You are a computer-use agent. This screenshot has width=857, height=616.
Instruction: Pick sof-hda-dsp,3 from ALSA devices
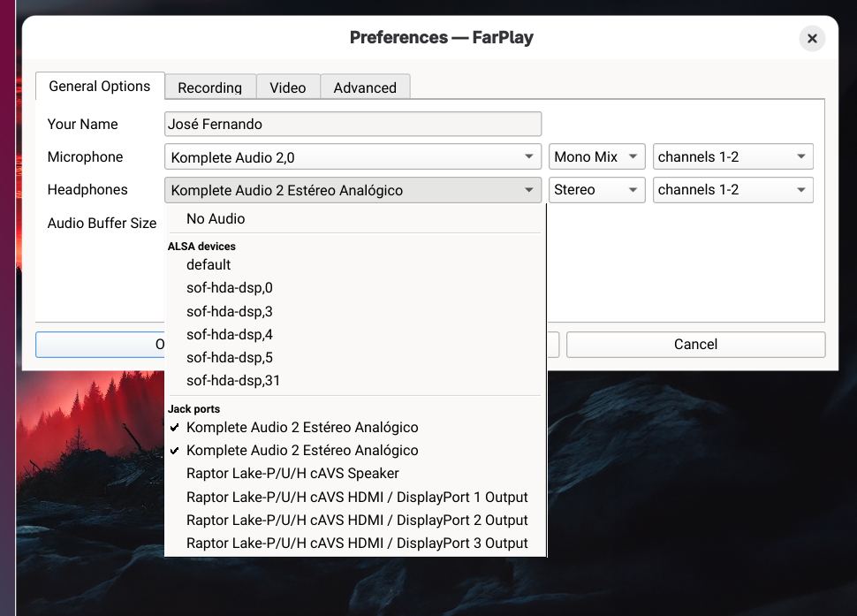(230, 311)
